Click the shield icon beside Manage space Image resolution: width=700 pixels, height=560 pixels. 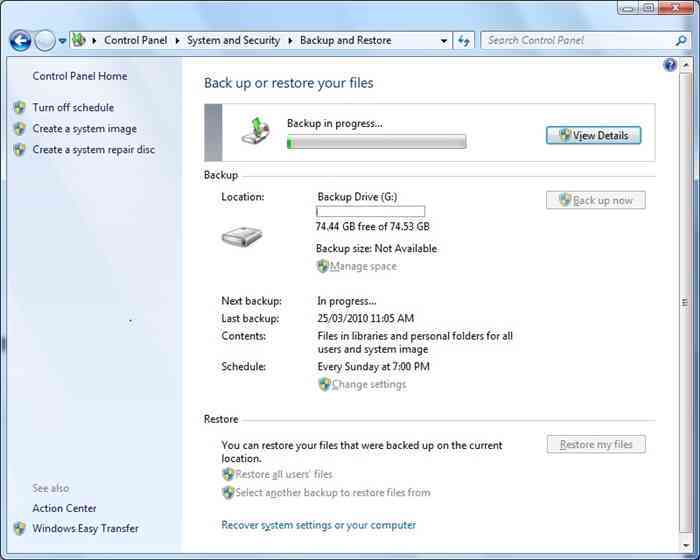(322, 267)
